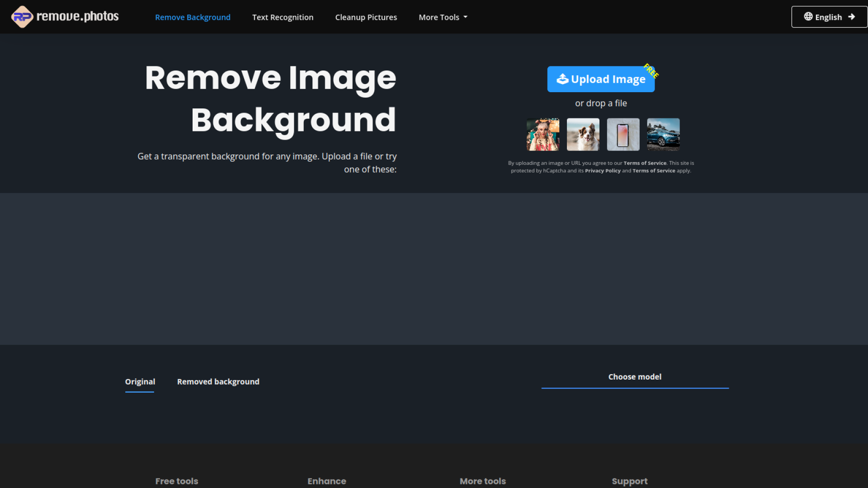This screenshot has width=868, height=488.
Task: Click the globe icon in the language selector
Action: (808, 16)
